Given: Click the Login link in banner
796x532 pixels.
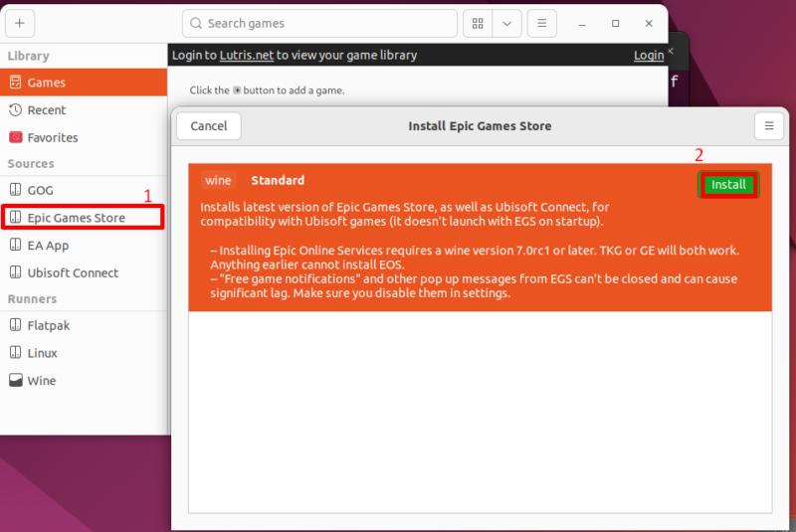Looking at the screenshot, I should pos(649,55).
